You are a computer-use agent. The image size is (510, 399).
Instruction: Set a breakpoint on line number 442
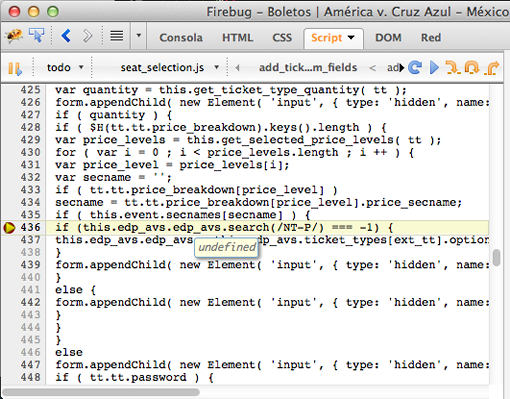(x=30, y=303)
